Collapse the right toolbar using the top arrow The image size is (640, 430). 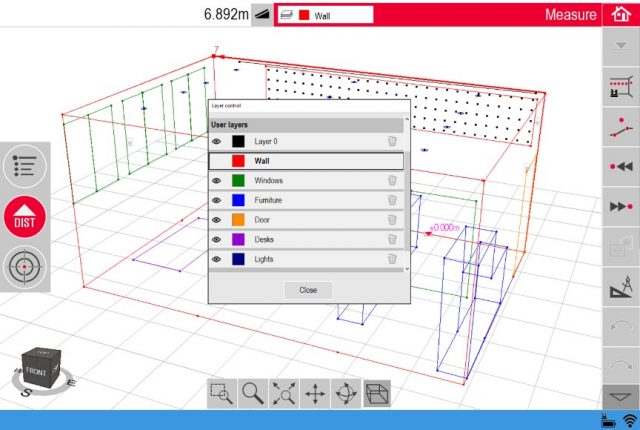tap(620, 47)
